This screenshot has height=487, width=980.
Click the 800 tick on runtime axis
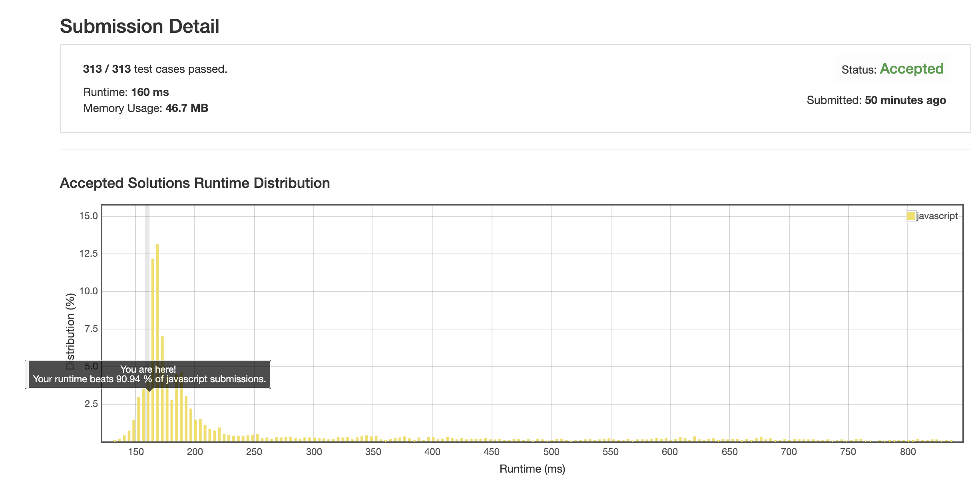pos(908,452)
